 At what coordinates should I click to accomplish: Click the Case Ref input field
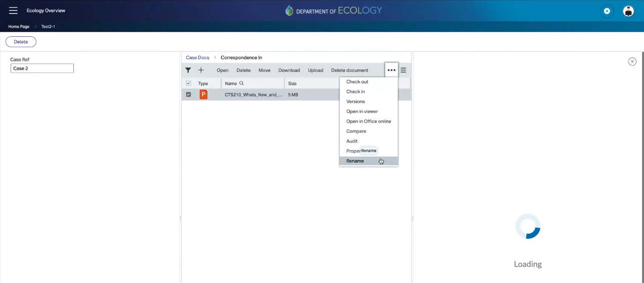[42, 68]
